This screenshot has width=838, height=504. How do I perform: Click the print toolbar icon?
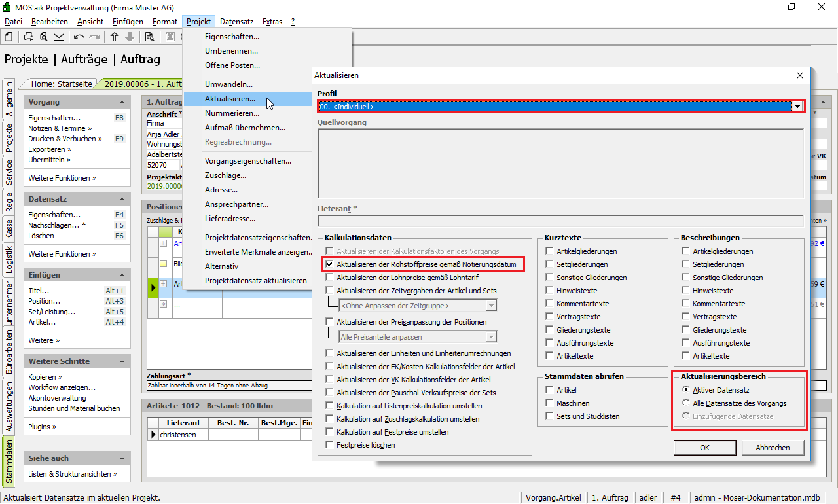pos(29,37)
